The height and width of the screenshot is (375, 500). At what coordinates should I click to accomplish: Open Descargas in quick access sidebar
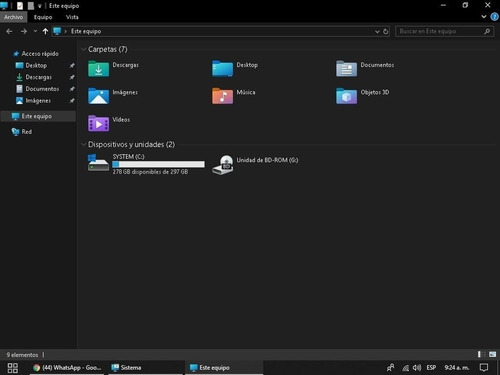coord(38,77)
